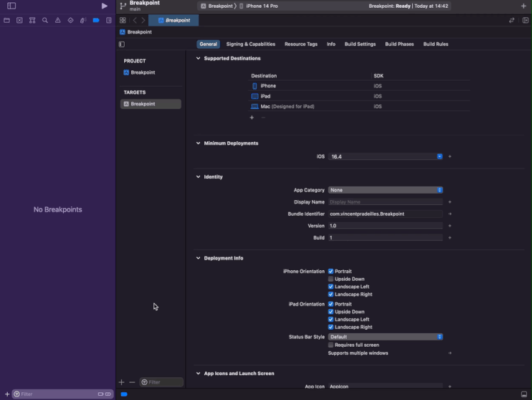This screenshot has width=532, height=400.
Task: Toggle iPhone Portrait orientation
Action: click(331, 272)
